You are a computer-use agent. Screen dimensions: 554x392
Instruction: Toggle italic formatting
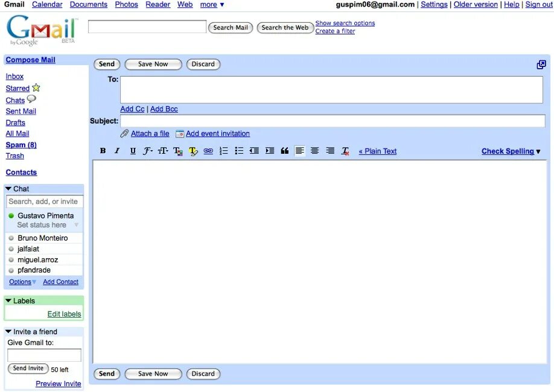117,151
